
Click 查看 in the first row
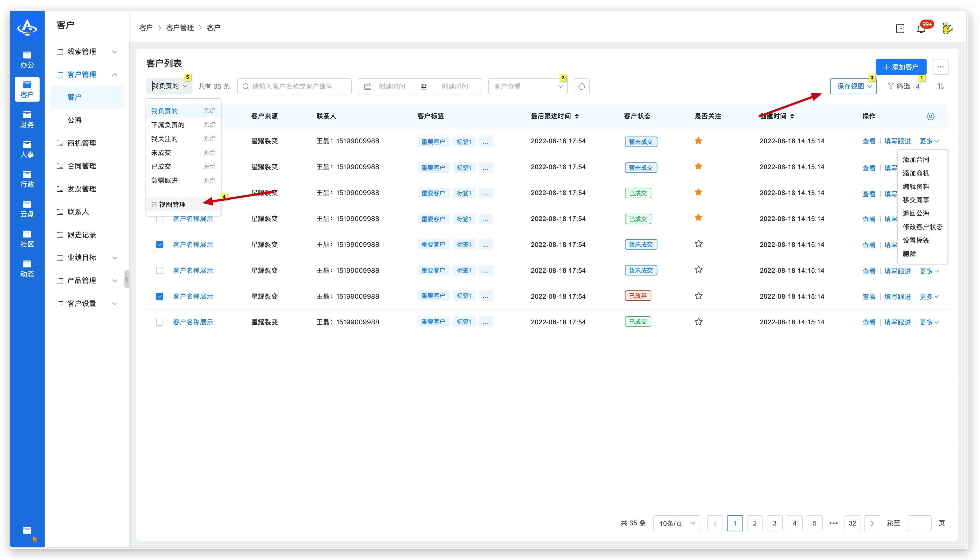[x=869, y=141]
